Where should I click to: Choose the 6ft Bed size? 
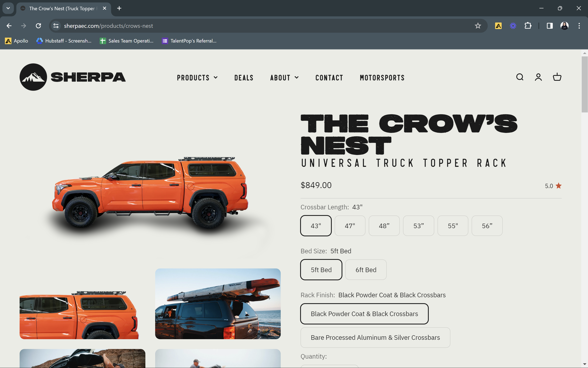point(366,270)
